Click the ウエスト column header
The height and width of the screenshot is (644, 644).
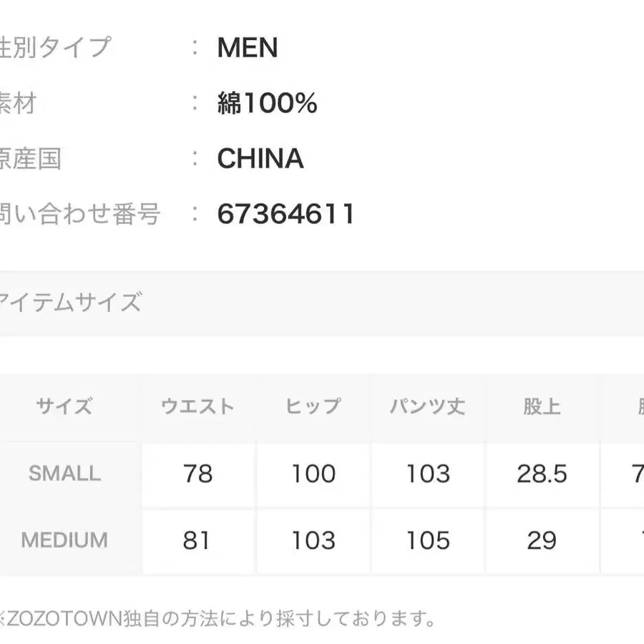coord(197,407)
